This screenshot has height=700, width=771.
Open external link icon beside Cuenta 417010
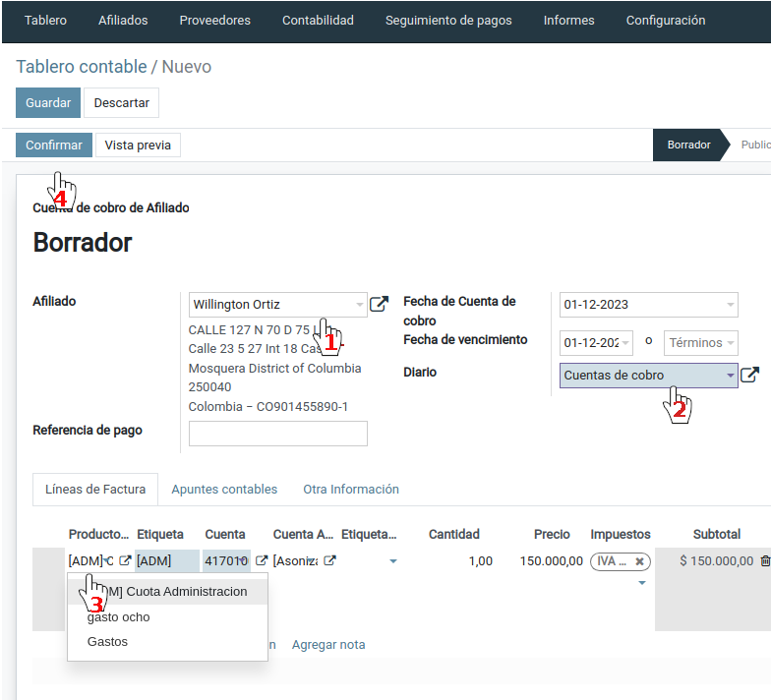pyautogui.click(x=262, y=560)
